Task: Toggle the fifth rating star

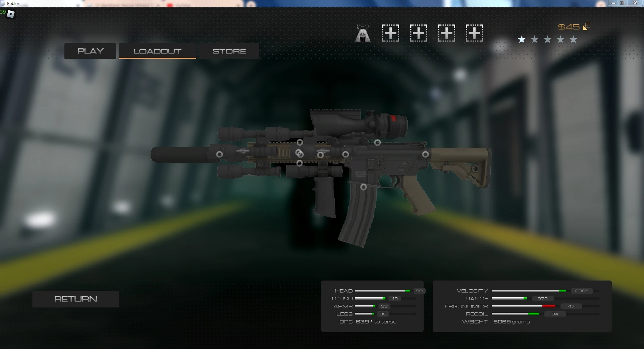Action: click(573, 39)
